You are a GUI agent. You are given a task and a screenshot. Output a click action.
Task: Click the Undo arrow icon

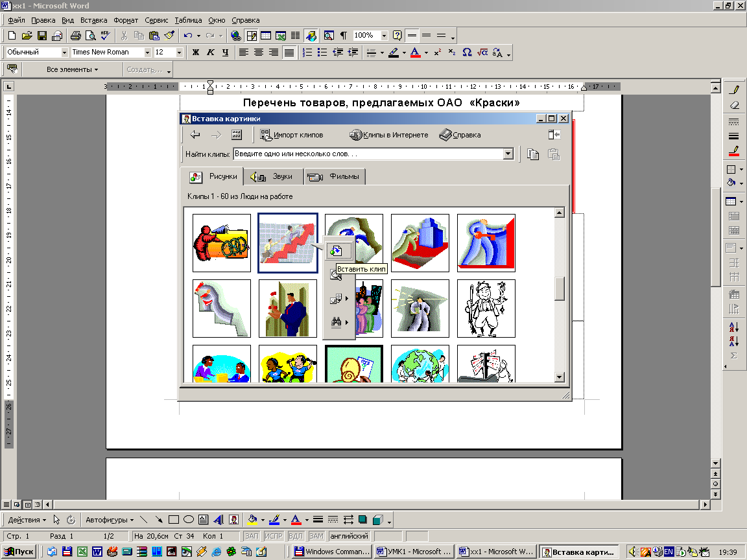pos(188,35)
